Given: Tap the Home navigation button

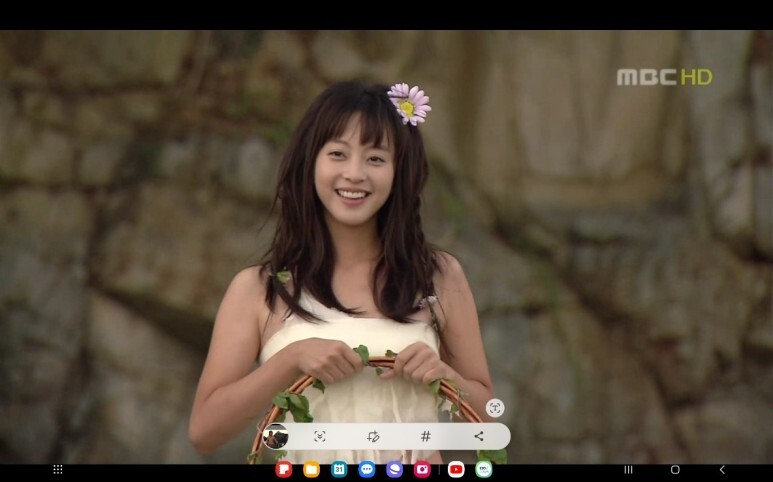Looking at the screenshot, I should (x=675, y=470).
